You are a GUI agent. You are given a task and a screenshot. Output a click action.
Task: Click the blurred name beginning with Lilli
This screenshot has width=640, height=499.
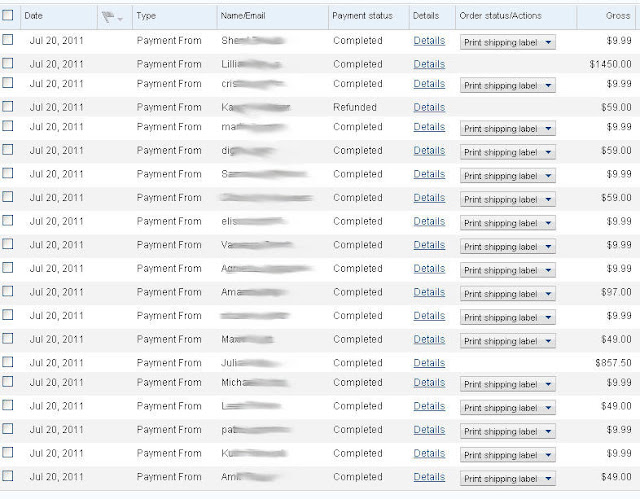[251, 64]
